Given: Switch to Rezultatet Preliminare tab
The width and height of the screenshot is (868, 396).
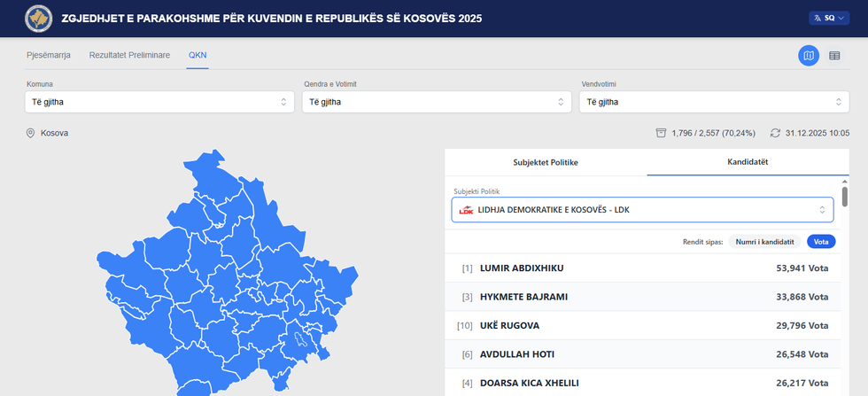Looking at the screenshot, I should tap(129, 55).
